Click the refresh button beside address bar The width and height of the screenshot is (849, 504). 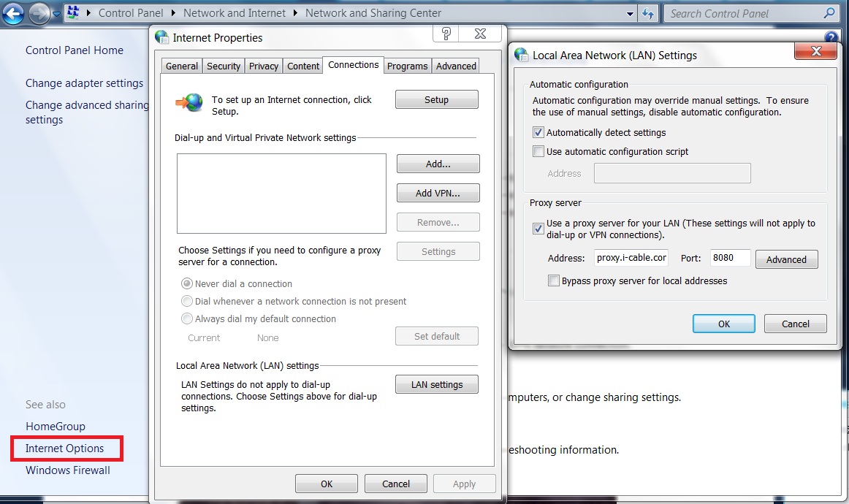coord(648,13)
